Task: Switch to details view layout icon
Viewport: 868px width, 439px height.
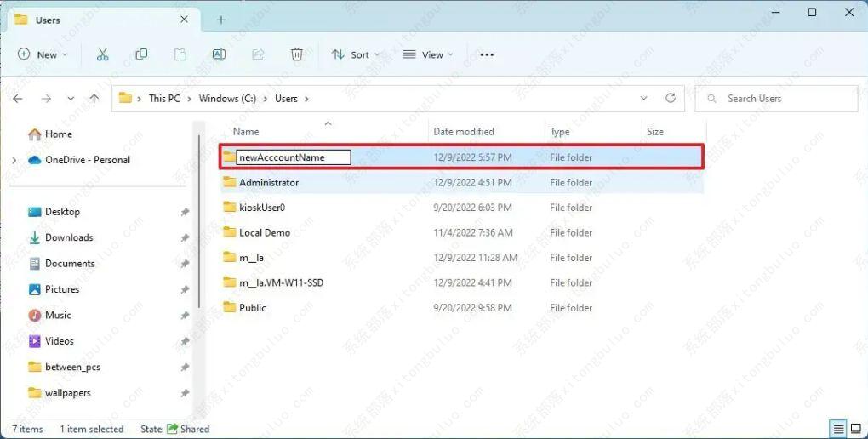Action: 838,429
